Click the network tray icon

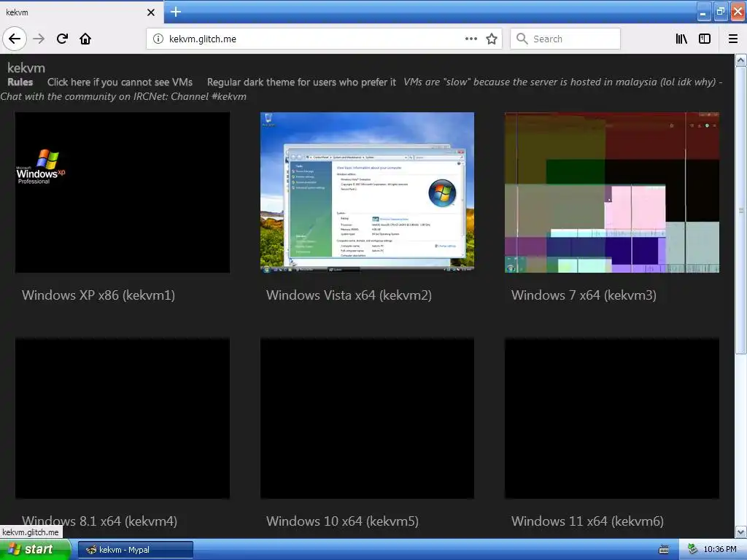693,549
